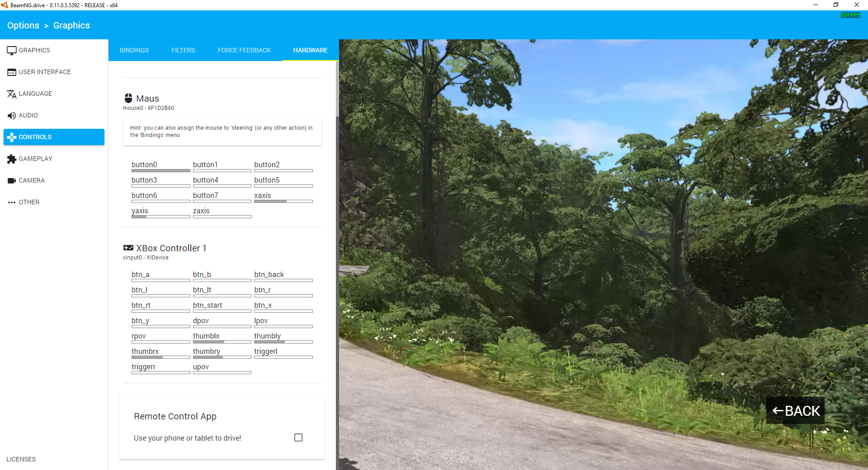This screenshot has width=868, height=470.
Task: Click the mouse steering hint card
Action: tap(222, 131)
